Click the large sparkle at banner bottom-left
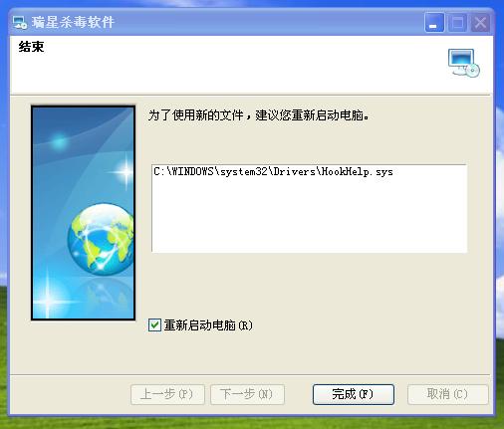 point(49,301)
